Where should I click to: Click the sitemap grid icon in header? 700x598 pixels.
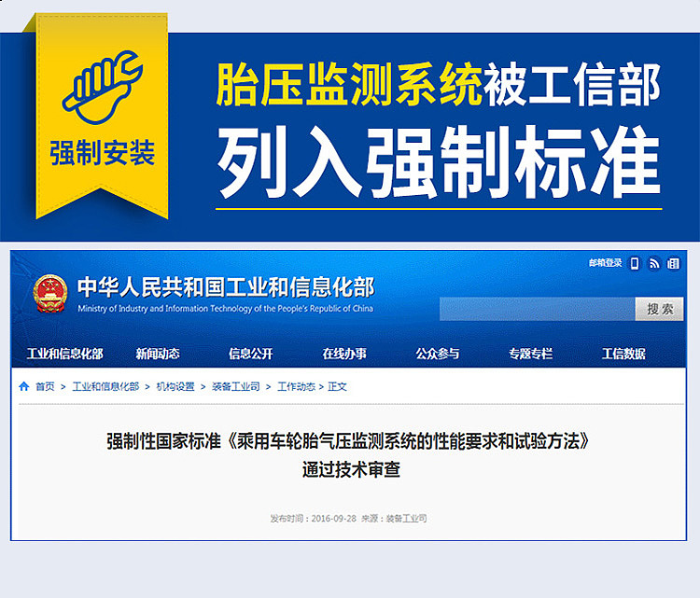pyautogui.click(x=673, y=264)
